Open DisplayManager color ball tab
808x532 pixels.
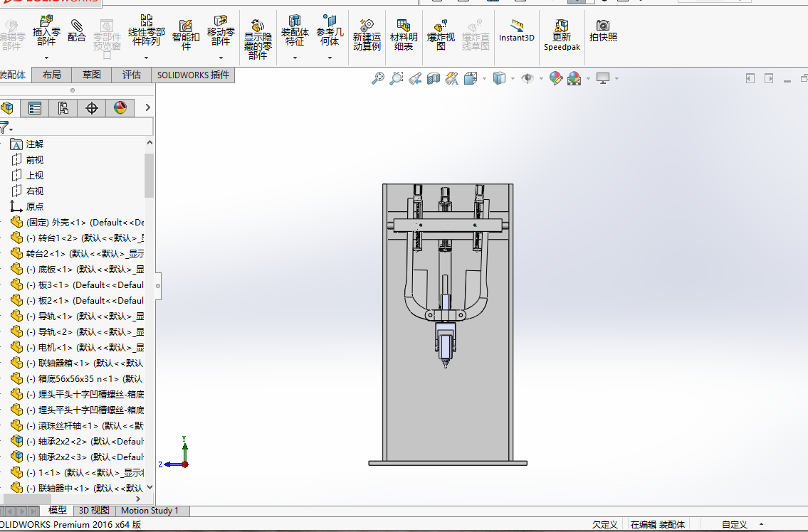120,107
